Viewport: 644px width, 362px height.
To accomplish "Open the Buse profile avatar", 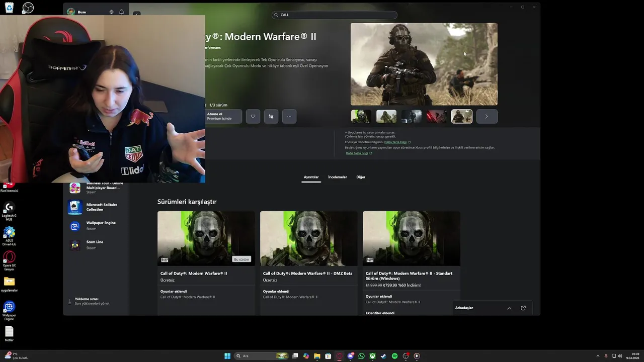I will click(71, 12).
